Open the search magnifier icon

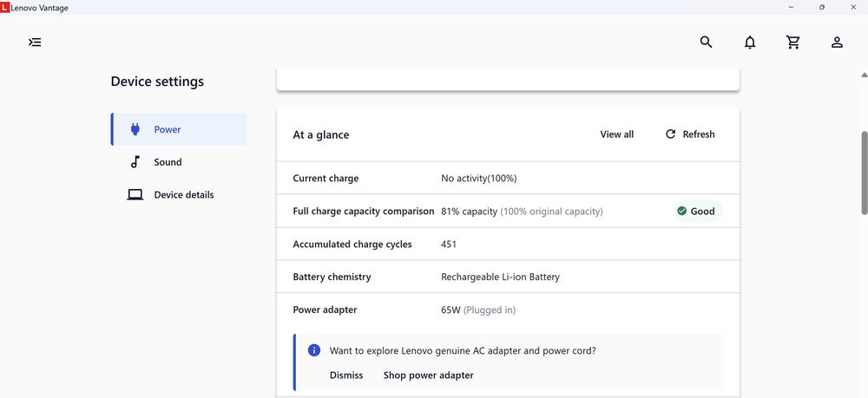(x=707, y=42)
